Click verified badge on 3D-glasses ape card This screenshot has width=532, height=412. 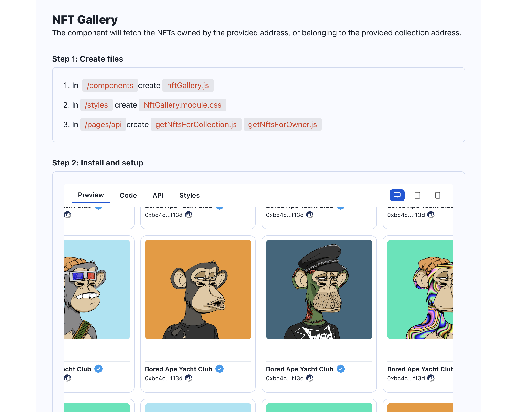(x=98, y=369)
